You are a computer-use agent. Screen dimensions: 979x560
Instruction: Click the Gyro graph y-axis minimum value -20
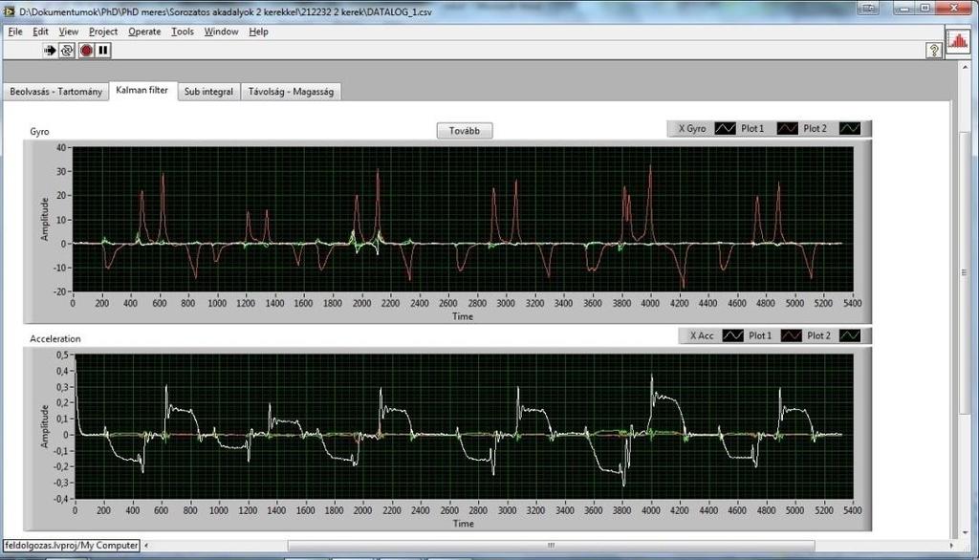(58, 291)
